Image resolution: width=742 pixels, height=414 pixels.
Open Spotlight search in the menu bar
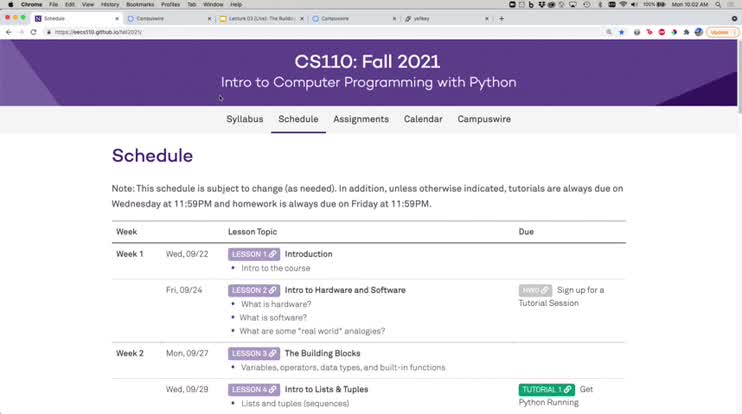coord(718,4)
